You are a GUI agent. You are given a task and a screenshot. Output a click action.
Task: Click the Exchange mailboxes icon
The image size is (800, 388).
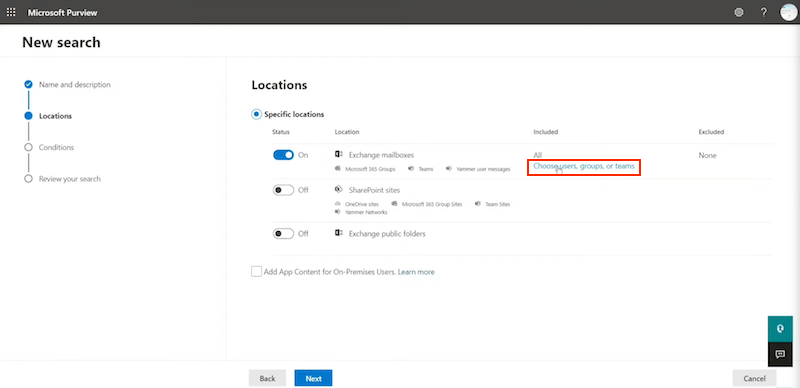[x=338, y=154]
